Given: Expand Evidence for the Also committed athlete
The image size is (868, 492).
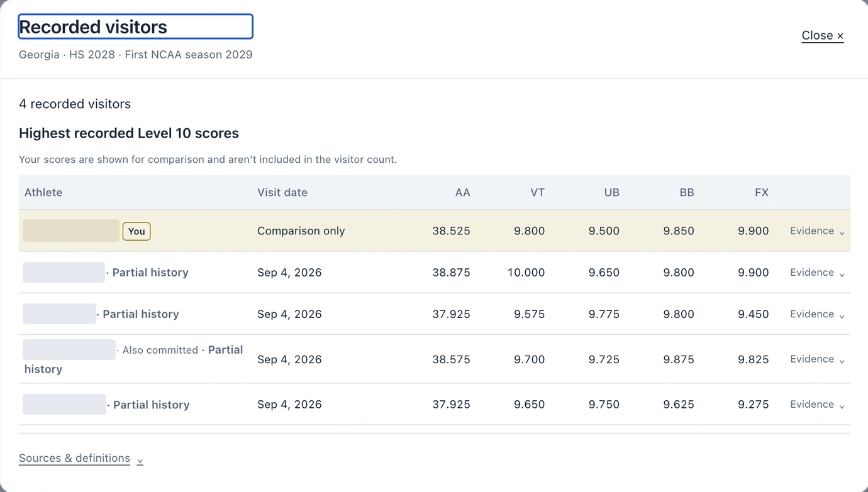Looking at the screenshot, I should coord(817,359).
